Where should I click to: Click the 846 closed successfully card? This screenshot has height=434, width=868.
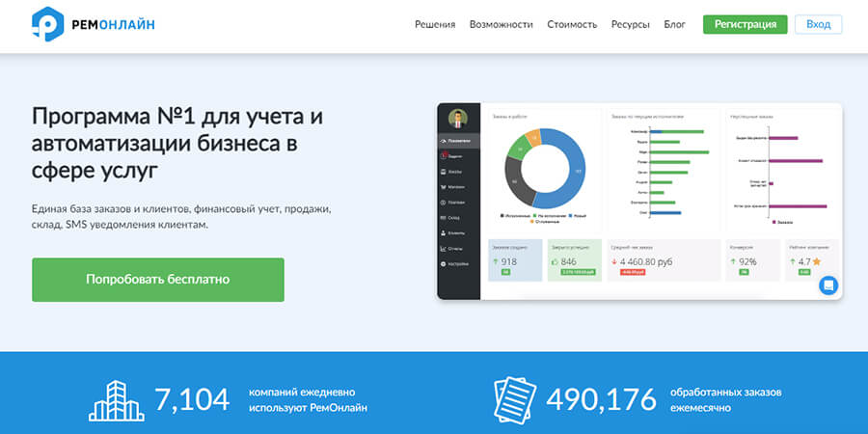574,260
